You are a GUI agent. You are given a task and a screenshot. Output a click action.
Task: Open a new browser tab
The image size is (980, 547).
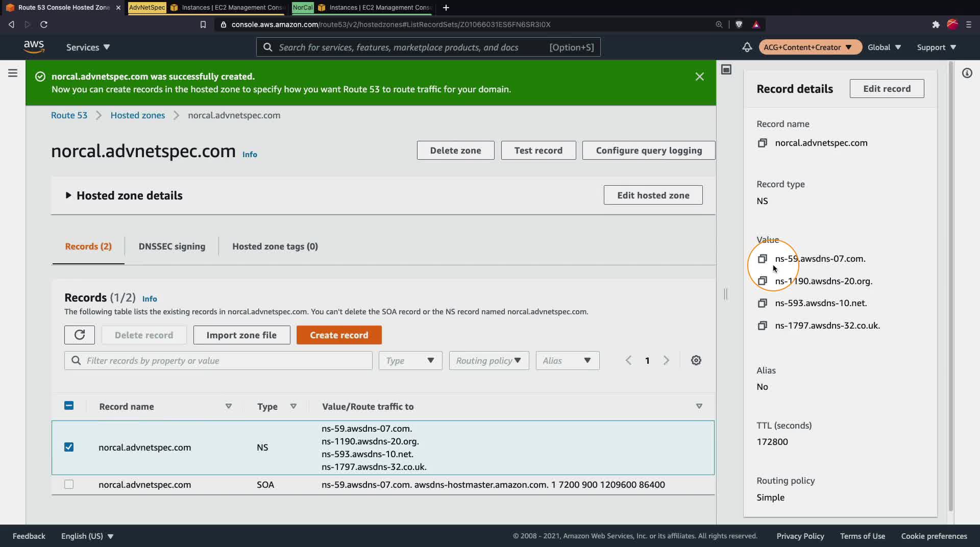click(x=446, y=8)
